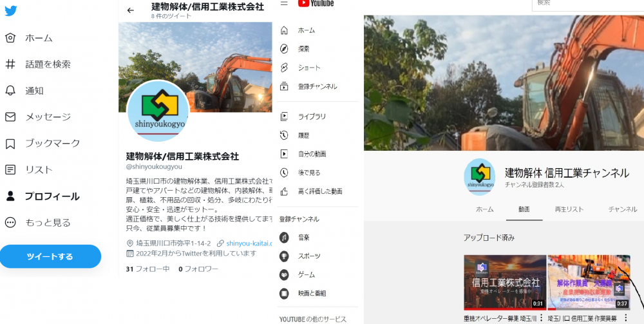Open Explore hashtag icon (話題を検索)
Screen dimensions: 644x324
[x=10, y=64]
